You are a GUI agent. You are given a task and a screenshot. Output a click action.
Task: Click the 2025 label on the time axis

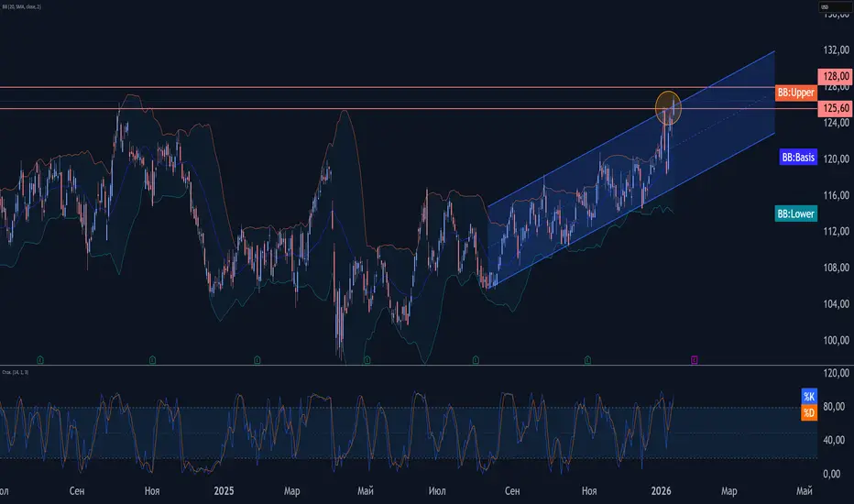click(224, 491)
